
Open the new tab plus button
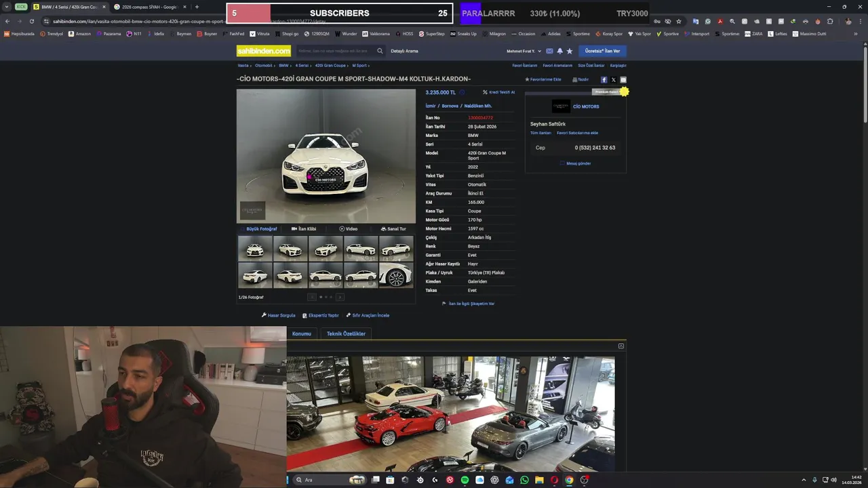tap(197, 7)
